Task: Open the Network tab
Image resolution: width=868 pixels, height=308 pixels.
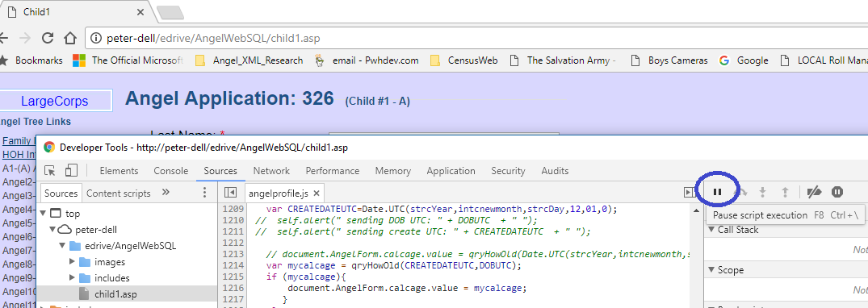Action: (x=271, y=171)
